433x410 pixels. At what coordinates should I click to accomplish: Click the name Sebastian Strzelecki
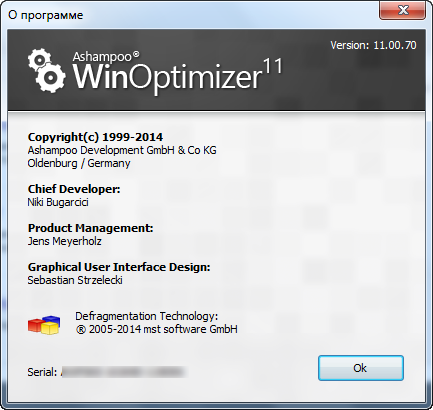[75, 280]
